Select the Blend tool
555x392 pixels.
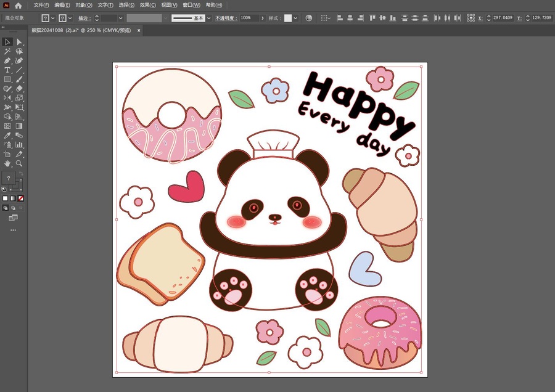tap(20, 136)
